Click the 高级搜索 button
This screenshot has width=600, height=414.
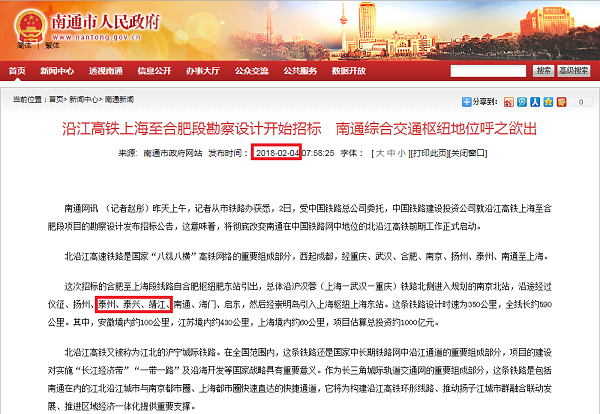pyautogui.click(x=574, y=71)
